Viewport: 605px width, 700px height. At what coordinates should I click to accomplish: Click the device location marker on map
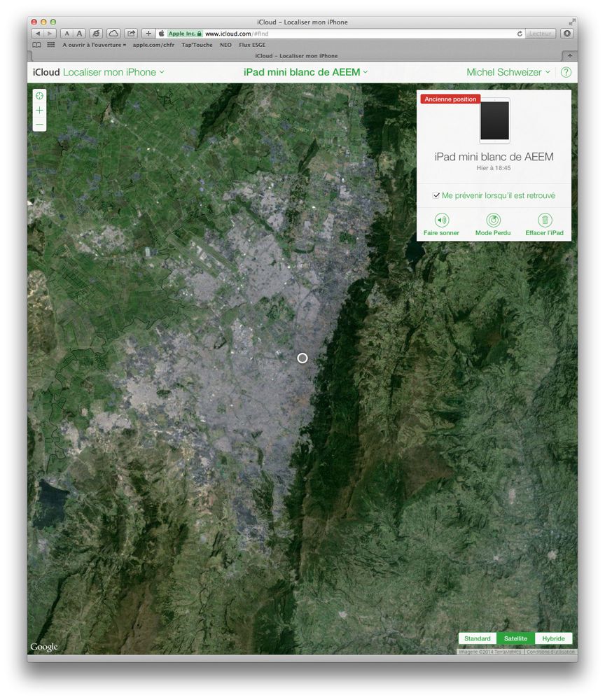coord(302,358)
